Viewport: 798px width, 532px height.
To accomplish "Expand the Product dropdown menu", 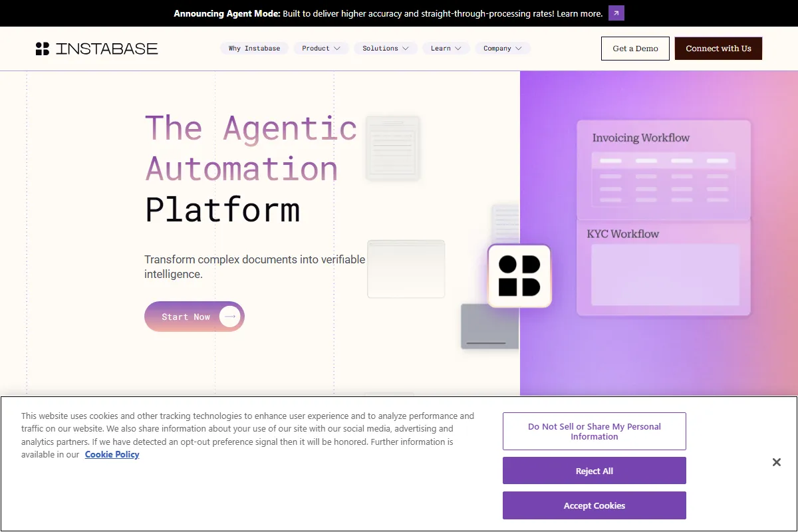I will tap(321, 49).
